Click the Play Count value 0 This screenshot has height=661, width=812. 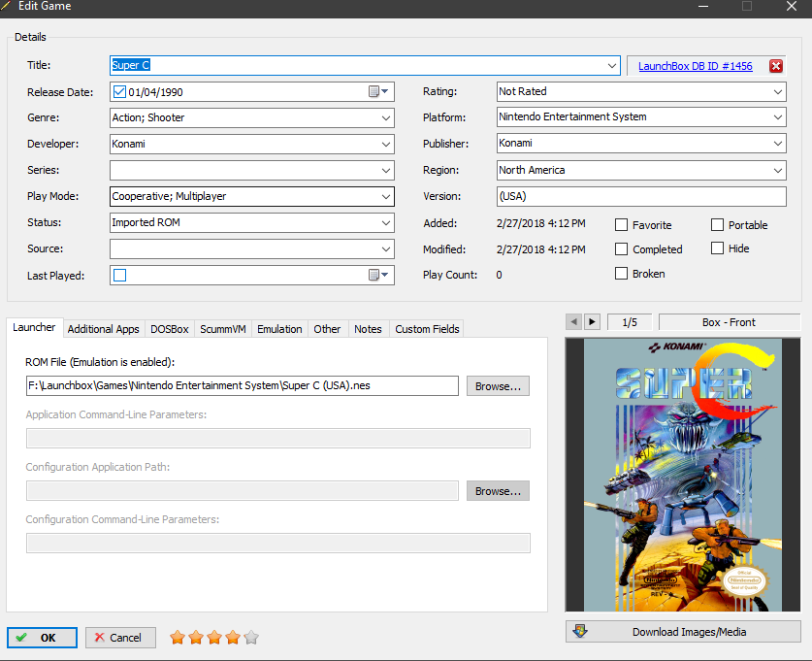[x=499, y=275]
